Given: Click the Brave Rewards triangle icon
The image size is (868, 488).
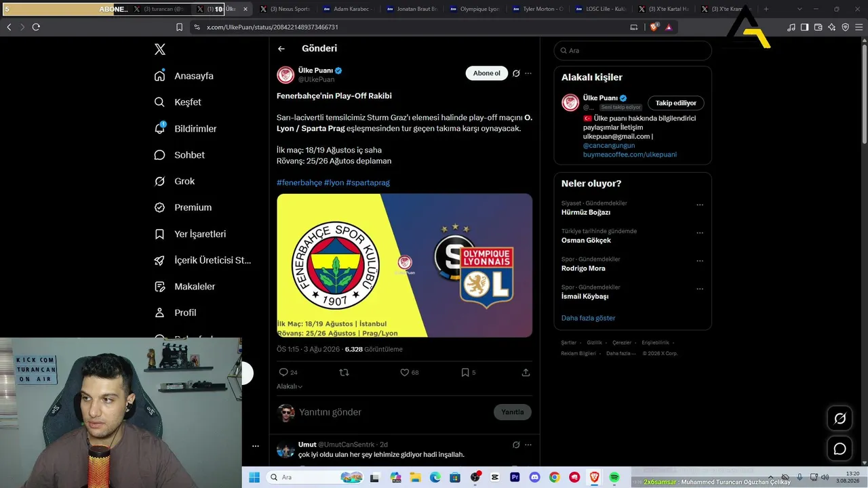Looking at the screenshot, I should coord(669,27).
